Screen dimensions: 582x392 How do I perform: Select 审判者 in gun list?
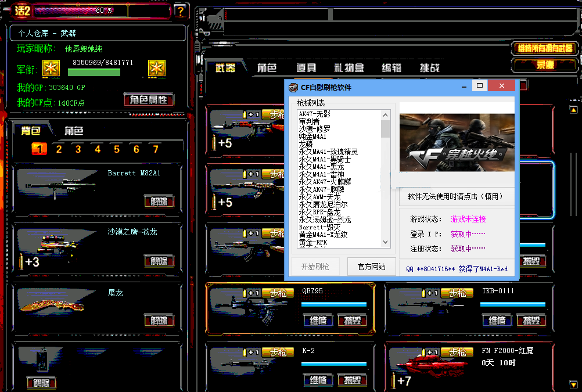point(309,121)
